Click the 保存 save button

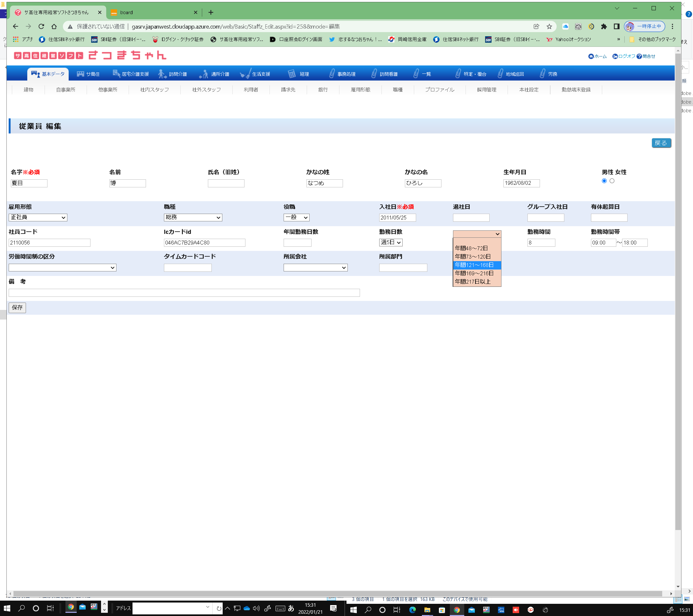click(x=17, y=307)
